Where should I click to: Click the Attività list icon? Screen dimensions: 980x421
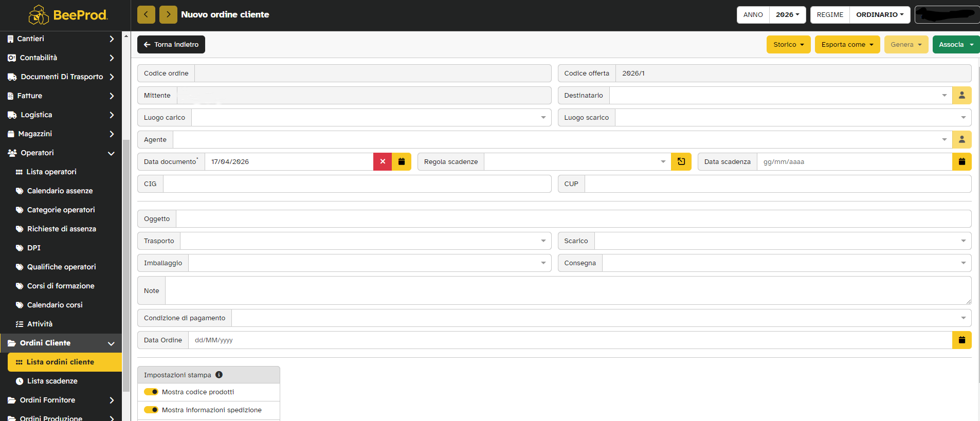tap(20, 324)
